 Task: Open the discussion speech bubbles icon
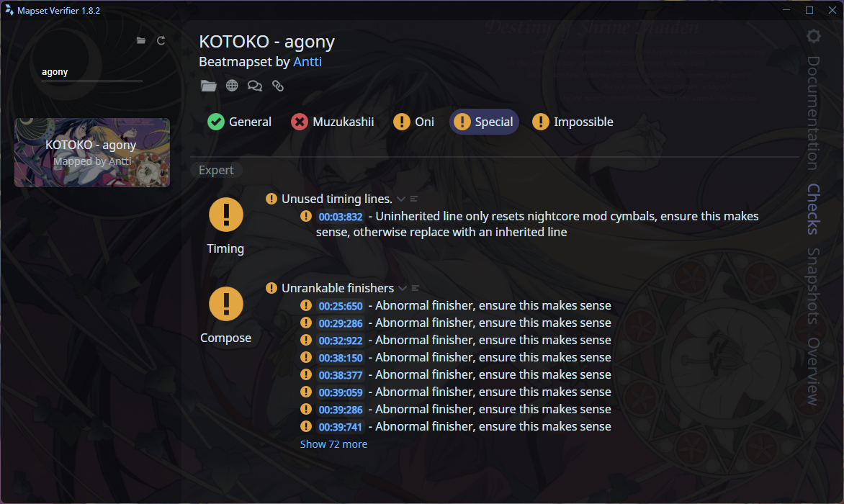click(x=255, y=86)
